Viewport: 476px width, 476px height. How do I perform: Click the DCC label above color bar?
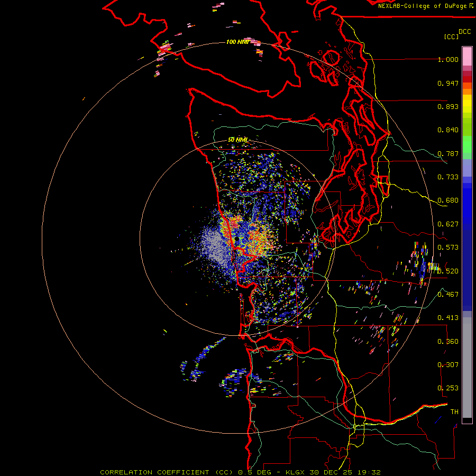pyautogui.click(x=465, y=32)
